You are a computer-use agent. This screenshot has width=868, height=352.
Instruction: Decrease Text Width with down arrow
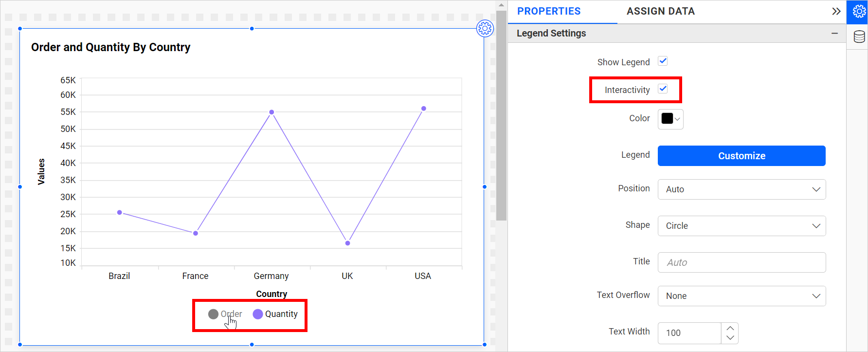[730, 338]
